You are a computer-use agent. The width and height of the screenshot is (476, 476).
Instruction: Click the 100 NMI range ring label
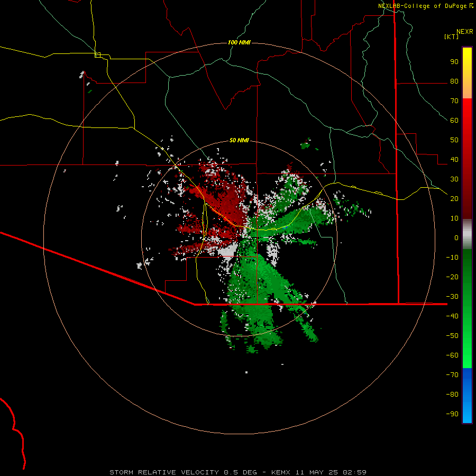click(x=239, y=42)
